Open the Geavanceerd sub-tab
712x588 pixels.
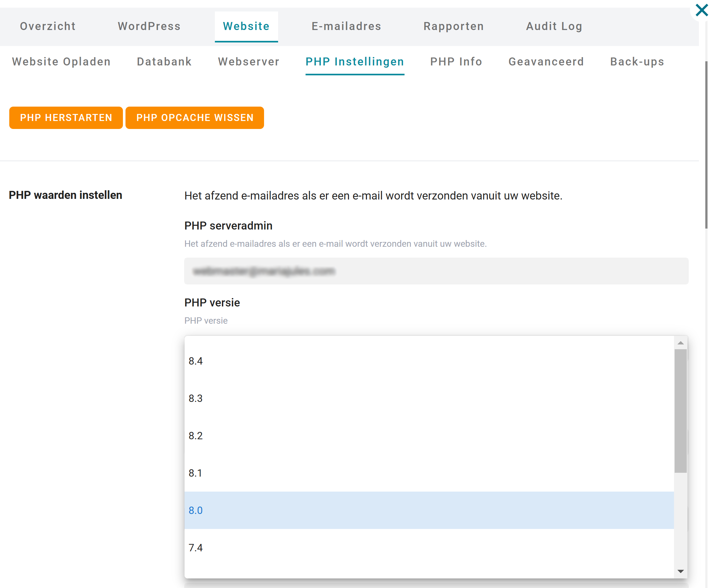[546, 62]
